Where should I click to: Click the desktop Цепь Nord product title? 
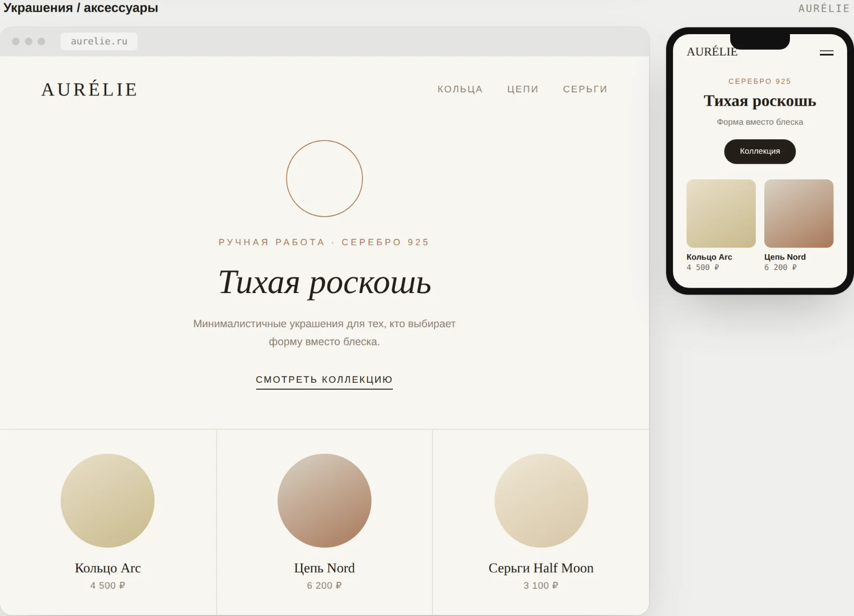tap(325, 568)
